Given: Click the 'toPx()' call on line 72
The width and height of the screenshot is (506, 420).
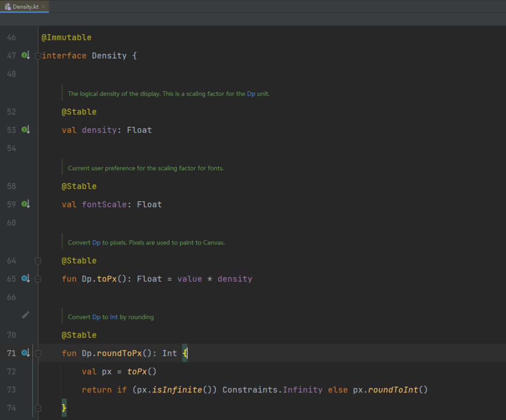Looking at the screenshot, I should [x=141, y=372].
